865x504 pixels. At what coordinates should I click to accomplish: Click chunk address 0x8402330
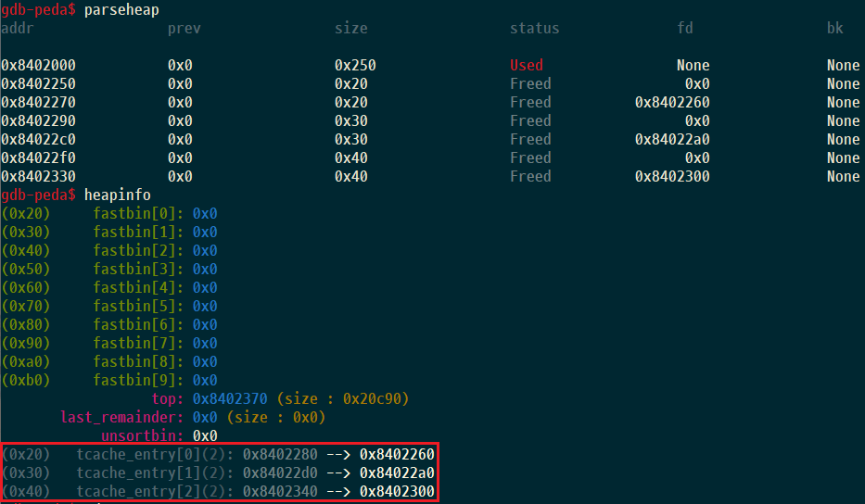(x=39, y=177)
